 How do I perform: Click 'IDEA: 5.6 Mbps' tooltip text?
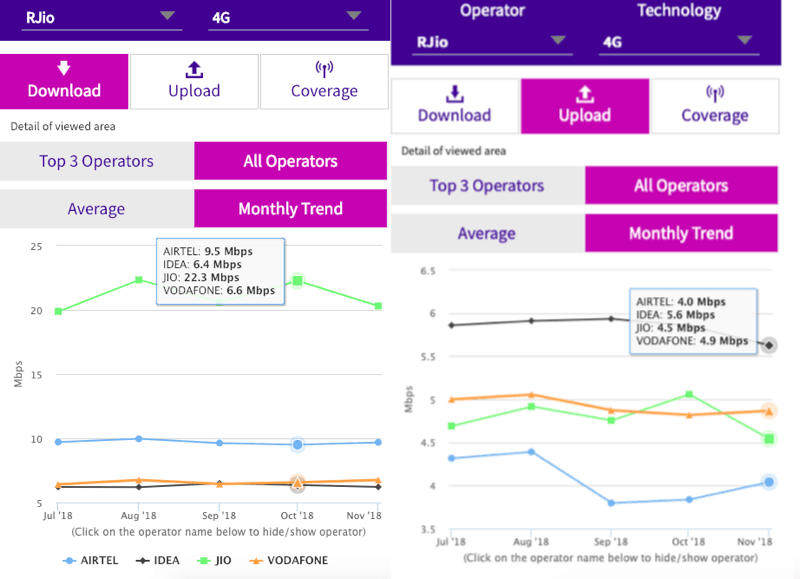pos(675,315)
